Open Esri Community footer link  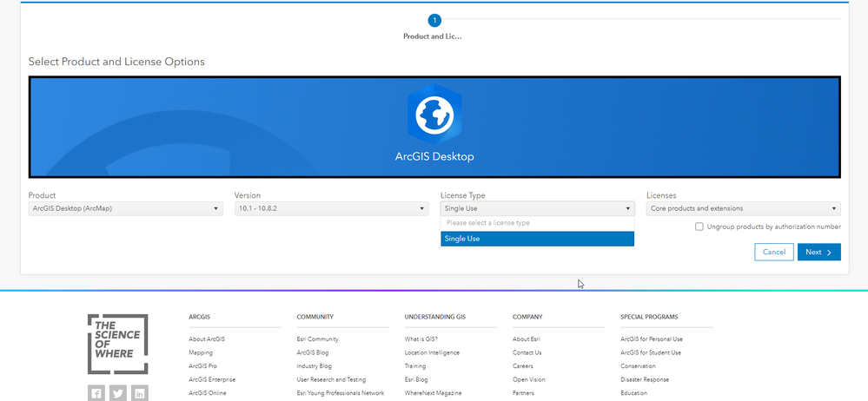coord(317,339)
